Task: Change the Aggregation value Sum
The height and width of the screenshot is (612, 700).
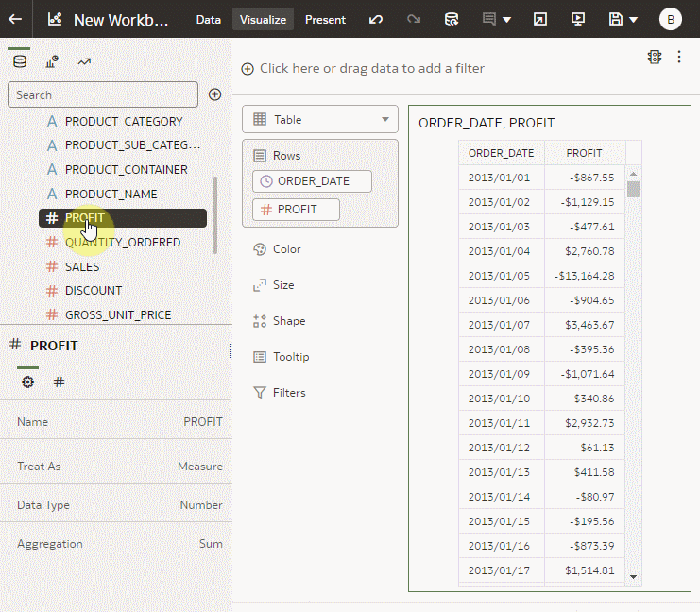Action: (x=211, y=544)
